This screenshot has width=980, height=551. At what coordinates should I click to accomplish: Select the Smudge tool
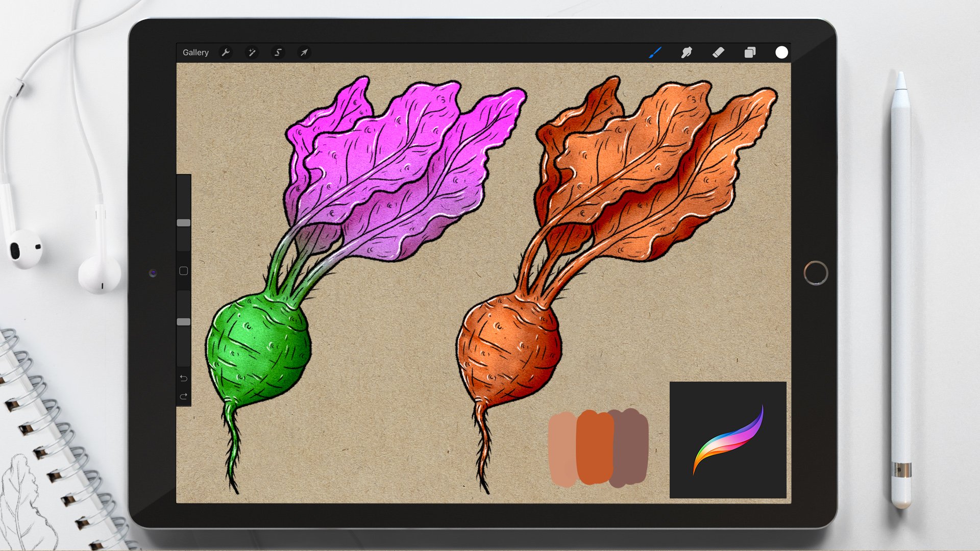click(x=687, y=53)
